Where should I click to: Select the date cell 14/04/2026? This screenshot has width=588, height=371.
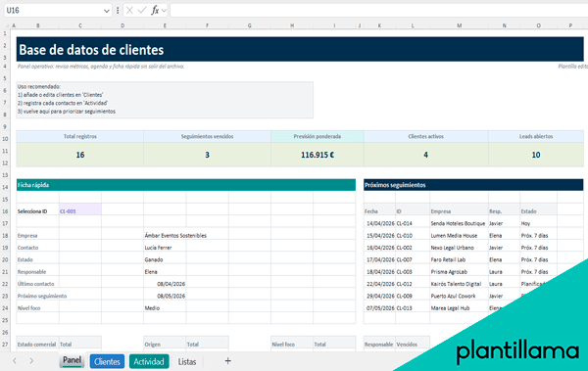[x=379, y=223]
